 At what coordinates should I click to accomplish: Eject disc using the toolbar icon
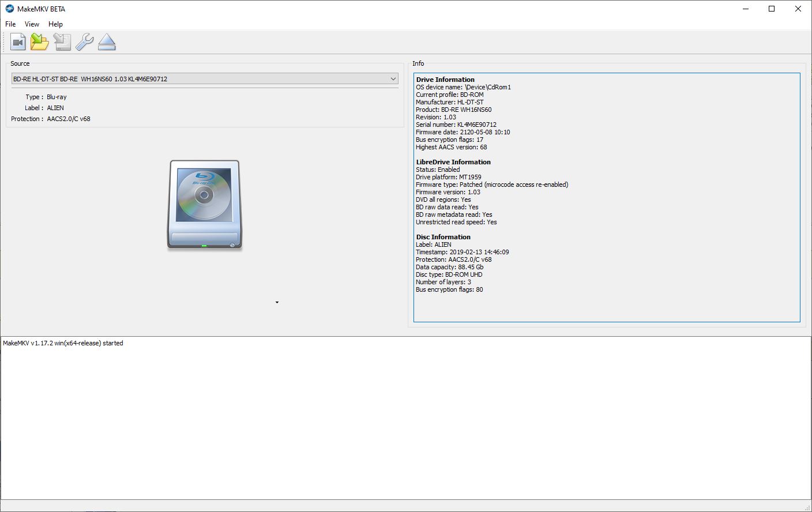[x=107, y=42]
